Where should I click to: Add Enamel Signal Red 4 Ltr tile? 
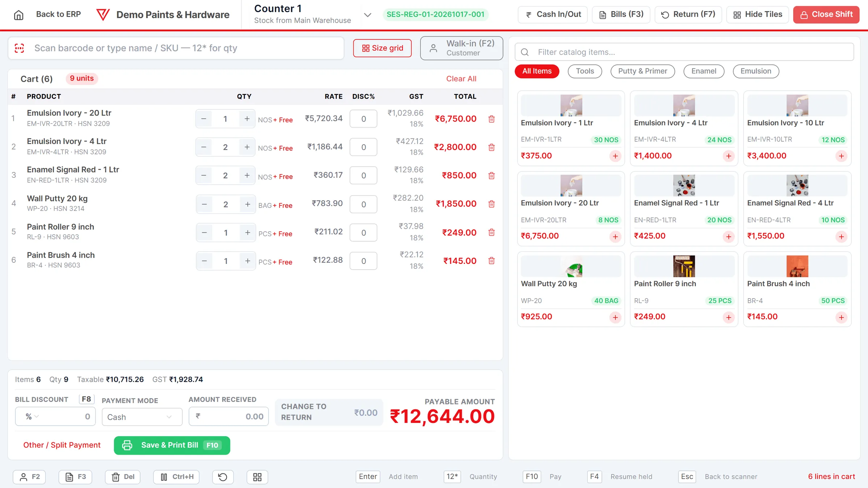pyautogui.click(x=841, y=236)
